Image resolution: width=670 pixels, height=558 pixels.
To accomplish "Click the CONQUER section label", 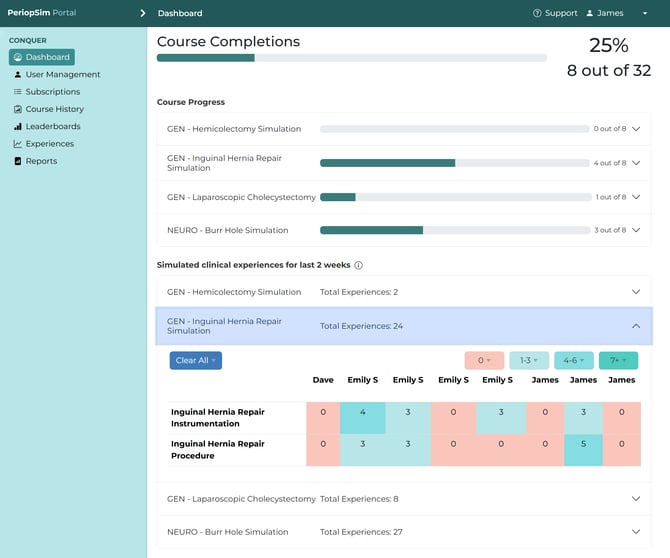I will pos(28,40).
